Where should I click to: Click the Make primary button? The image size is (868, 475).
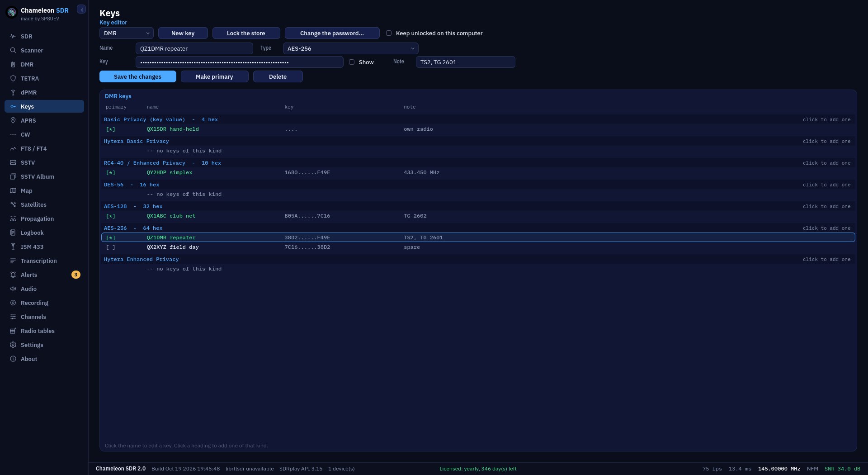(215, 76)
